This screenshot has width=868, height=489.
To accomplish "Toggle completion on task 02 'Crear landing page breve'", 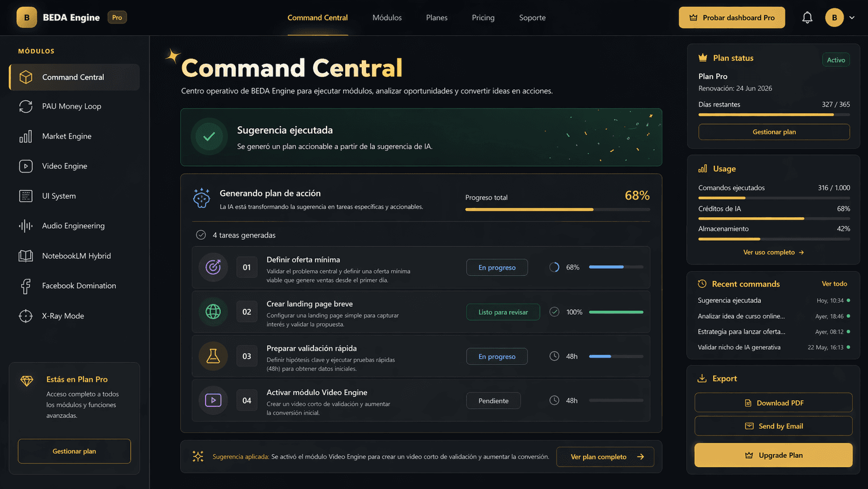I will pos(553,312).
